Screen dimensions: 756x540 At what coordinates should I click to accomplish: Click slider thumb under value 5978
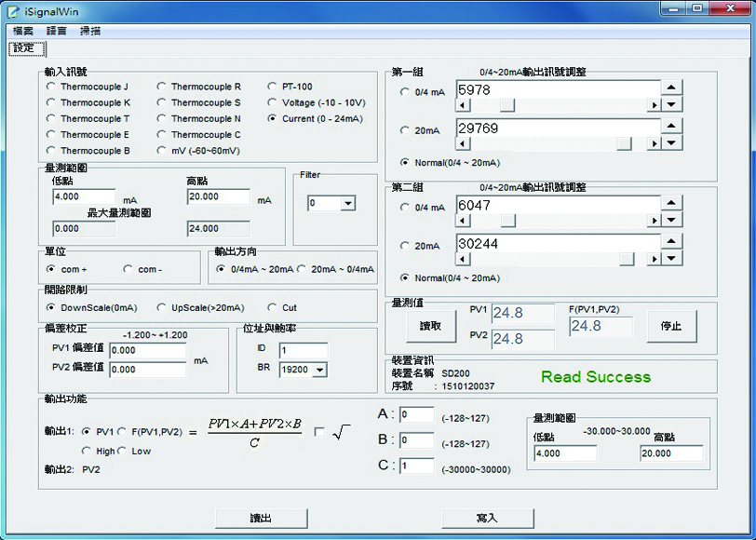click(507, 105)
